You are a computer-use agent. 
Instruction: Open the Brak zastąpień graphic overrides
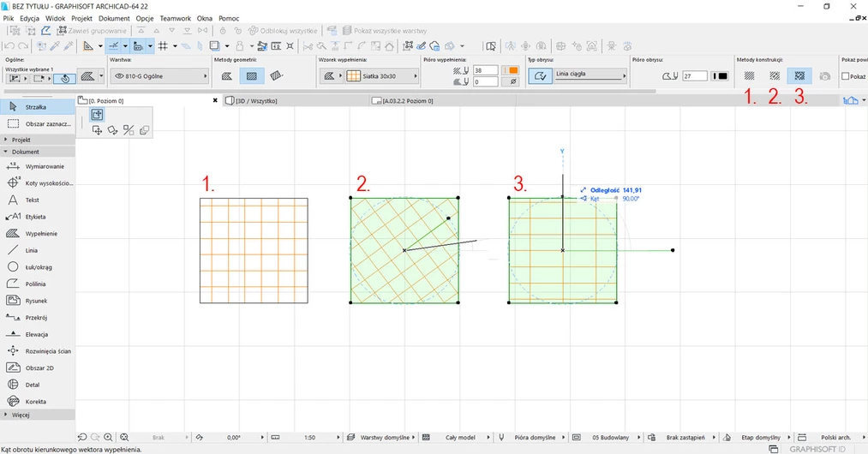(x=681, y=438)
